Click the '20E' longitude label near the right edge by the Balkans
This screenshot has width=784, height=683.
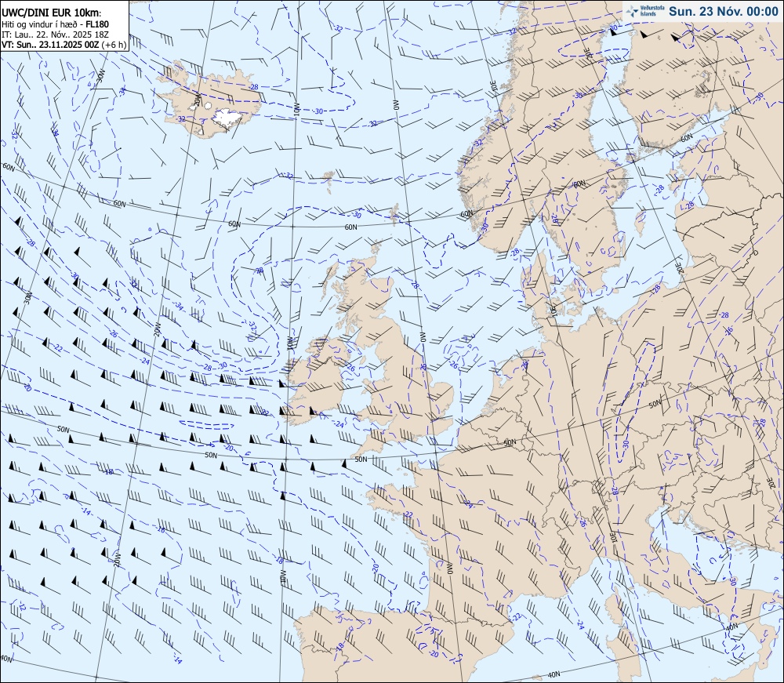click(771, 482)
